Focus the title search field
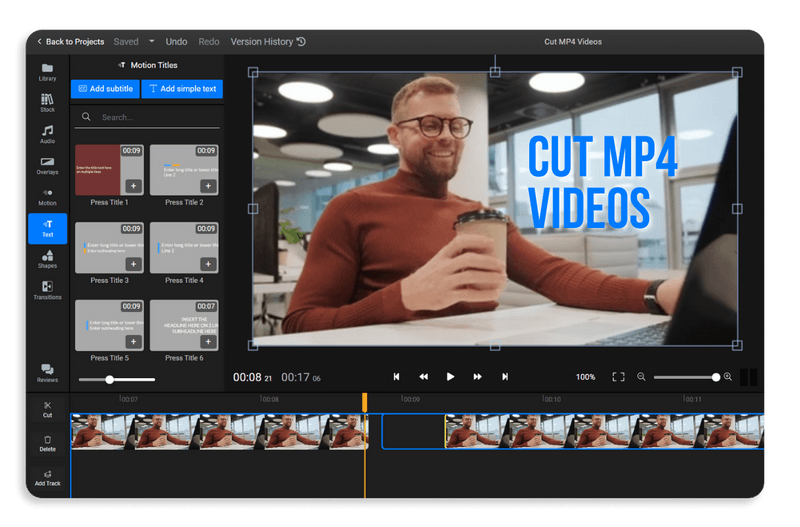This screenshot has height=527, width=800. pyautogui.click(x=148, y=117)
